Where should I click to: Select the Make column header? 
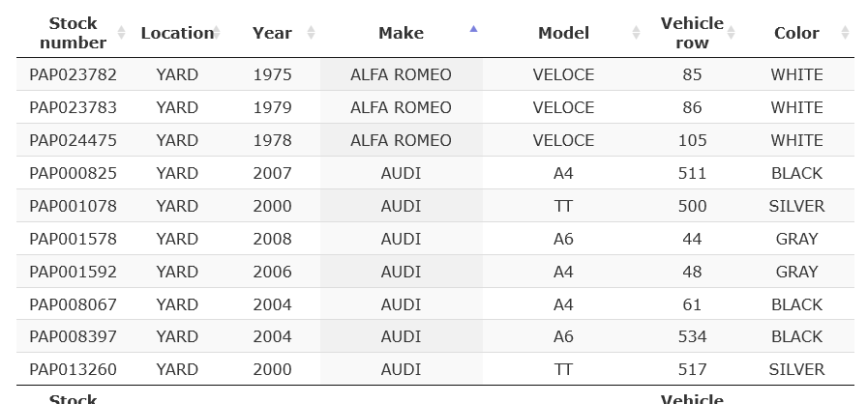[x=401, y=33]
